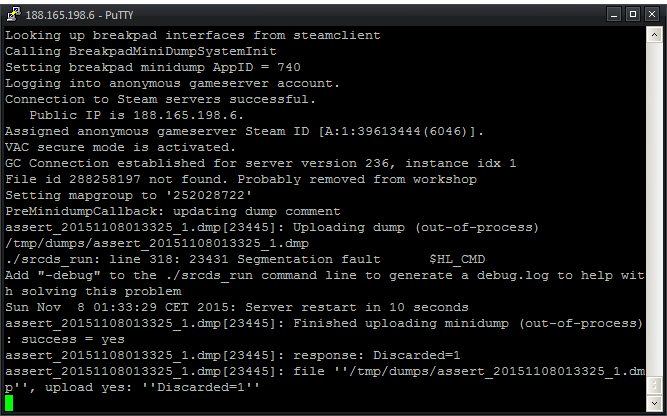Click the empty scrollbar track above the thumb

pos(654,208)
